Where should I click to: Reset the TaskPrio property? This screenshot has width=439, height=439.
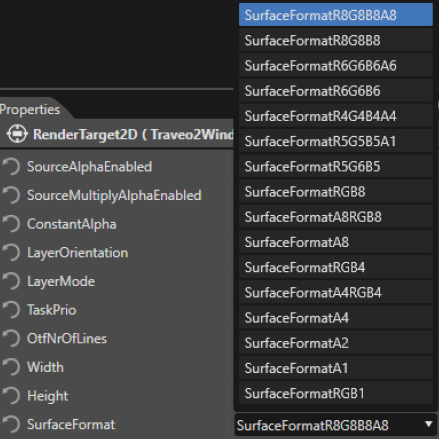[11, 310]
